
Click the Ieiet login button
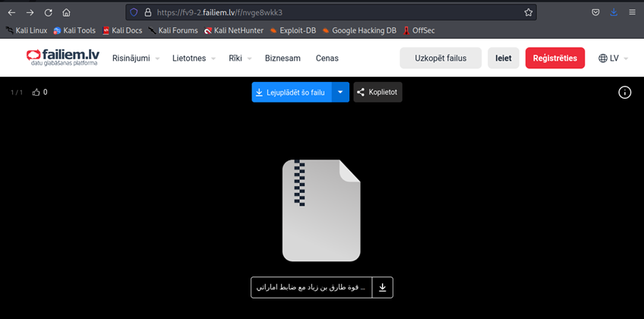tap(504, 58)
